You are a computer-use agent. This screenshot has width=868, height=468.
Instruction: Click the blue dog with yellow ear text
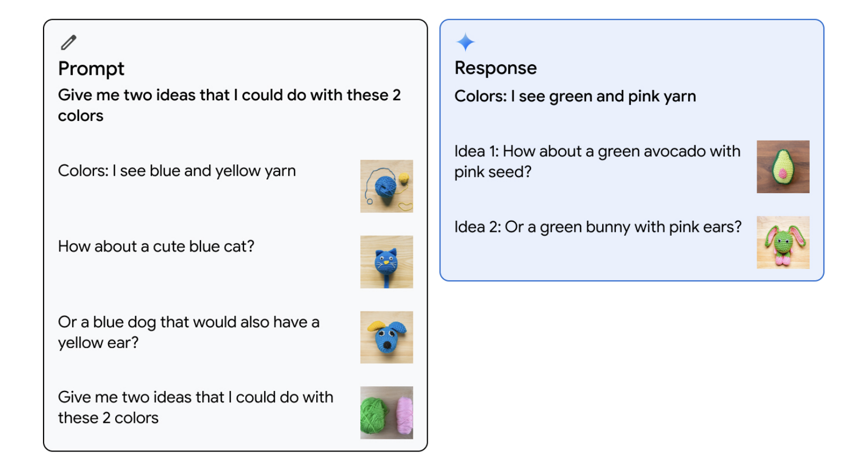click(188, 332)
